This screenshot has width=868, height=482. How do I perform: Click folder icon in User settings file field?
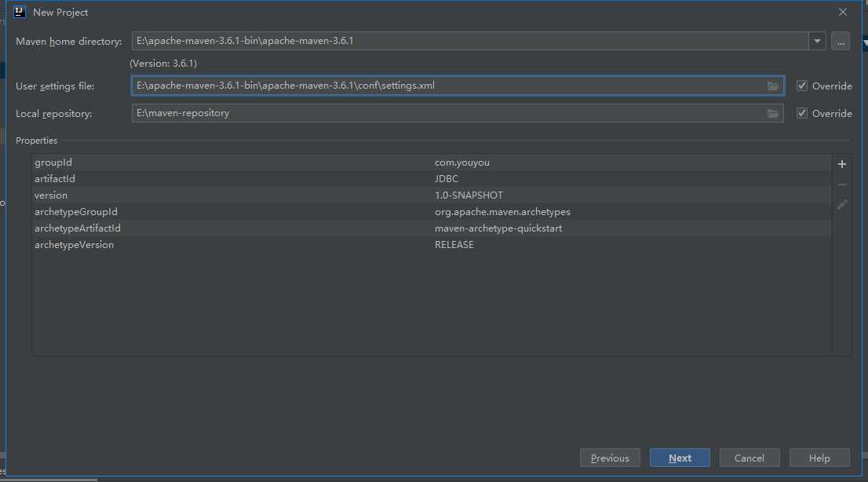click(x=773, y=86)
